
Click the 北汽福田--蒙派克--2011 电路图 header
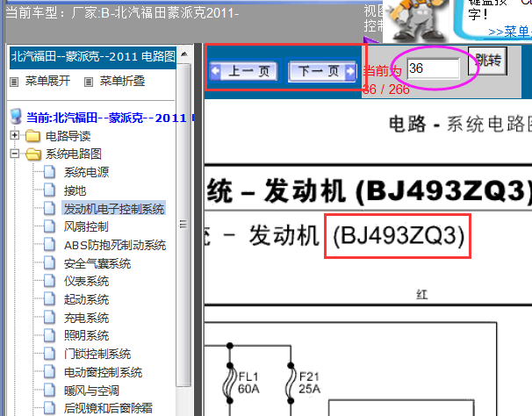[93, 57]
